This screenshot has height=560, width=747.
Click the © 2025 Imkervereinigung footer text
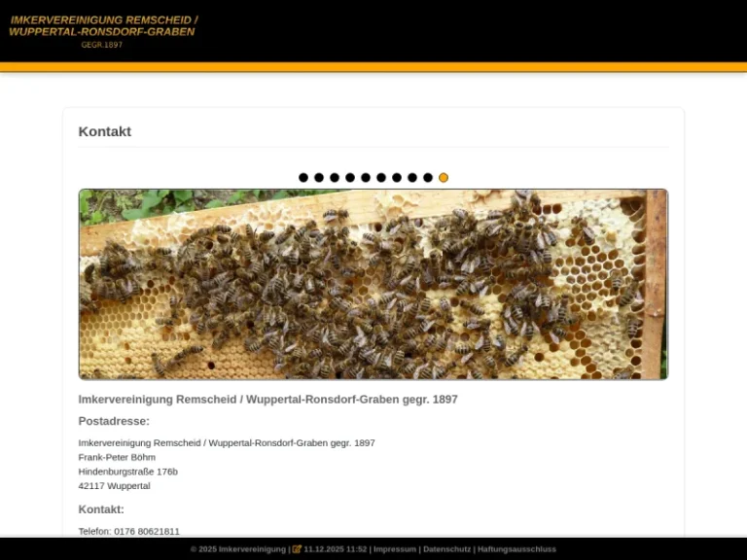pyautogui.click(x=238, y=549)
